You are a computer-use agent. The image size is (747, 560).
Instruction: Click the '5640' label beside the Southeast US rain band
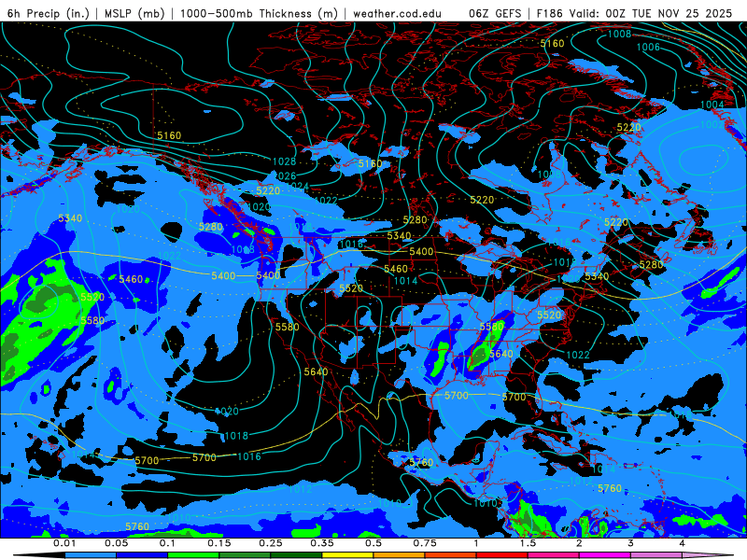501,354
